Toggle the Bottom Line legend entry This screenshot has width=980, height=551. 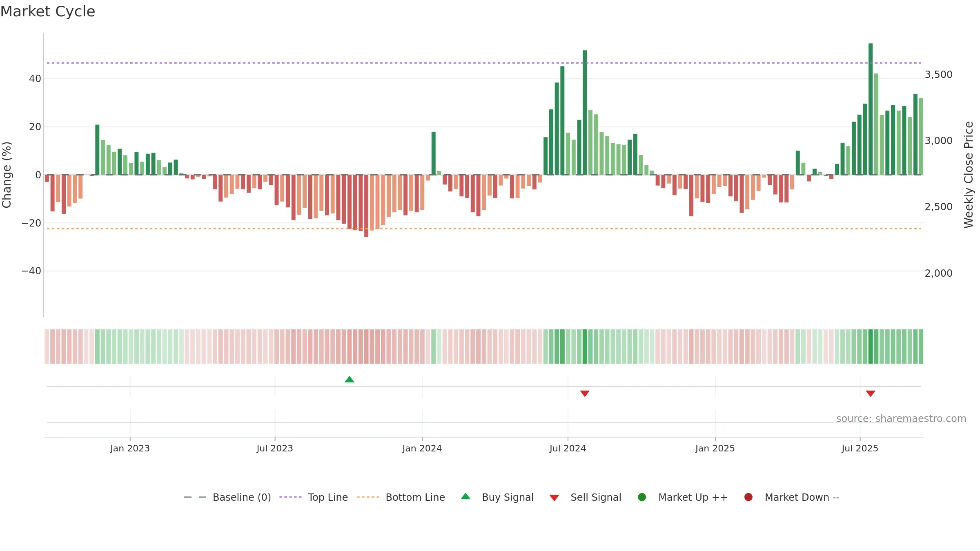(401, 497)
